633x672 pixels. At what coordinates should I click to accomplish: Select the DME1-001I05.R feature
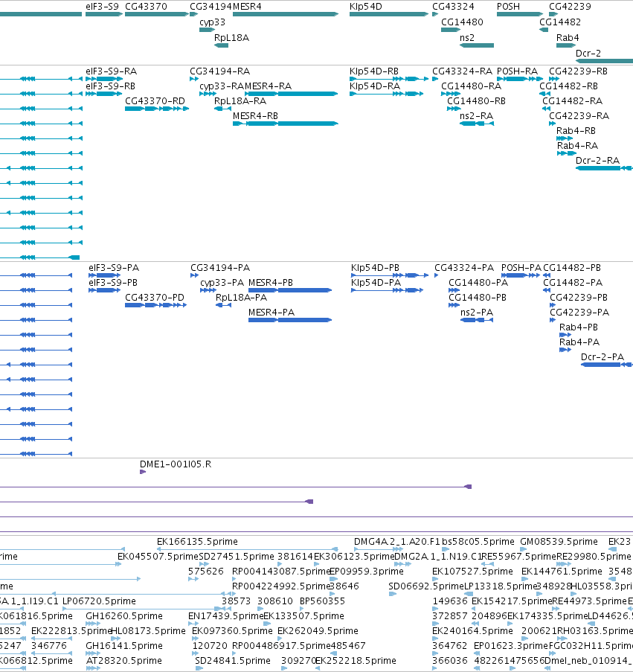pyautogui.click(x=143, y=472)
